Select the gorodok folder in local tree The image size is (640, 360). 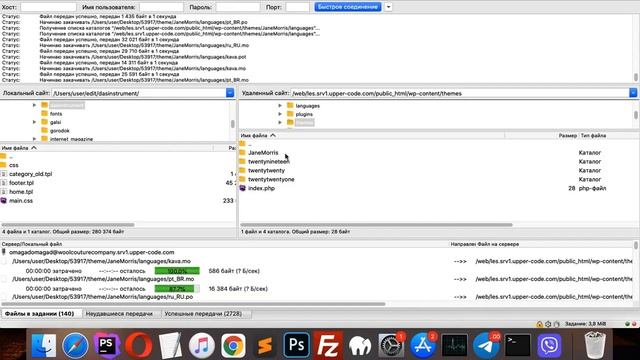tap(60, 131)
